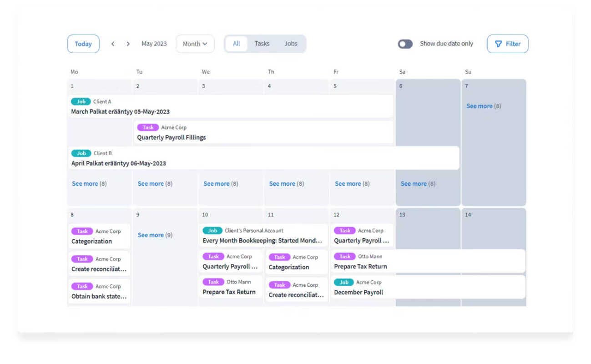This screenshot has width=591, height=364.
Task: Click the Job badge for Client B
Action: click(81, 153)
